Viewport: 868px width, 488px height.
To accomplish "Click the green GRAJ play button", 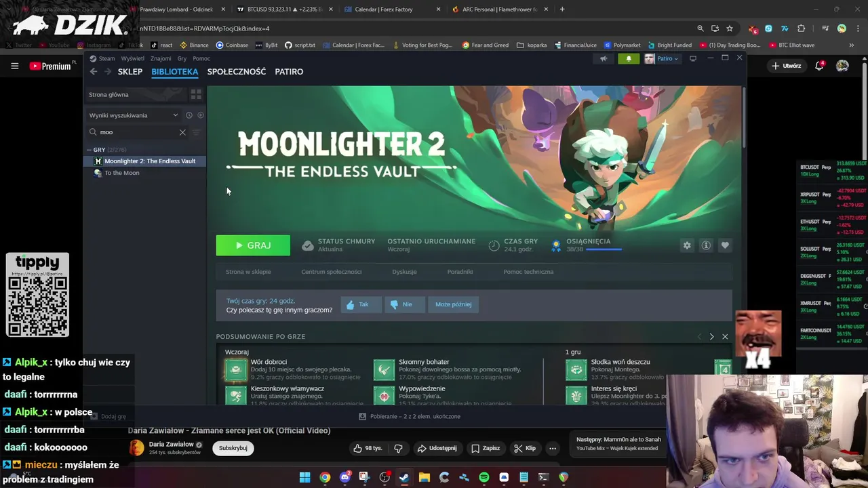I will pos(253,245).
